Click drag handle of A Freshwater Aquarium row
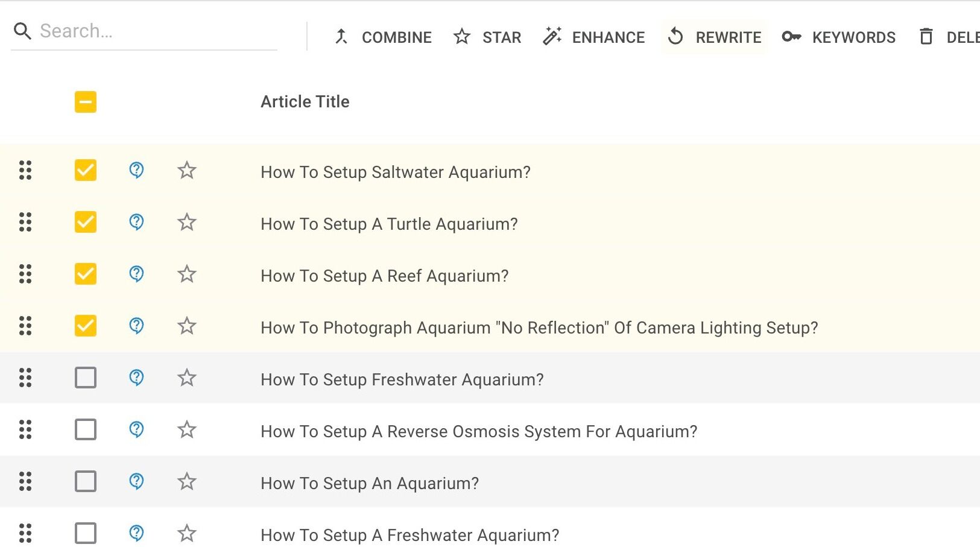The height and width of the screenshot is (547, 980). (x=25, y=533)
